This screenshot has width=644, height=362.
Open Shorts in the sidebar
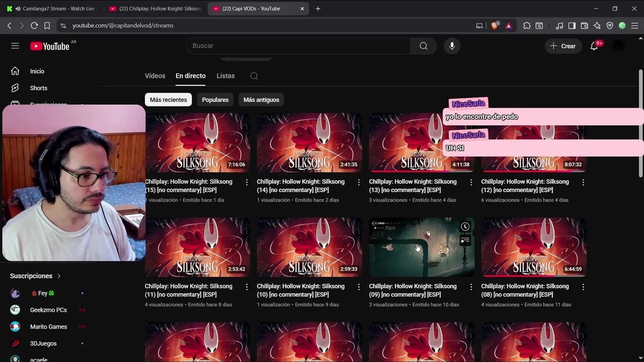coord(38,88)
